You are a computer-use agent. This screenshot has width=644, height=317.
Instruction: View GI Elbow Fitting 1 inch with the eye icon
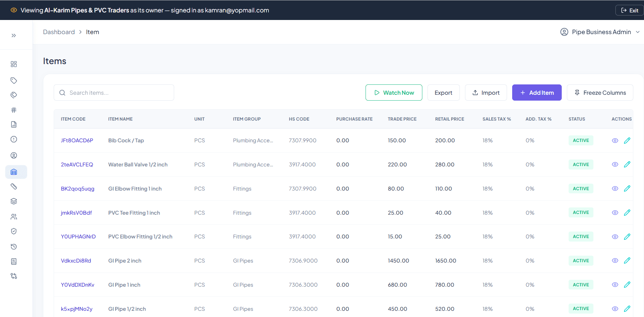[615, 188]
